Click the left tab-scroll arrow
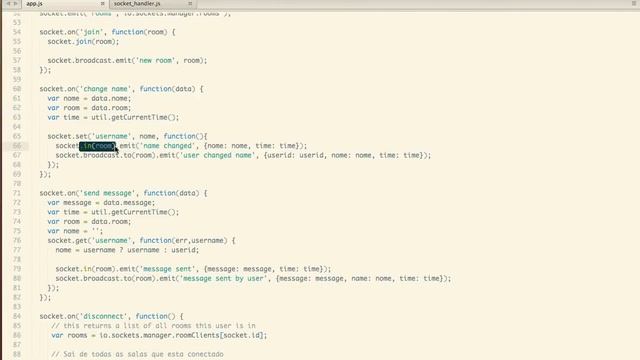This screenshot has height=360, width=640. click(8, 4)
